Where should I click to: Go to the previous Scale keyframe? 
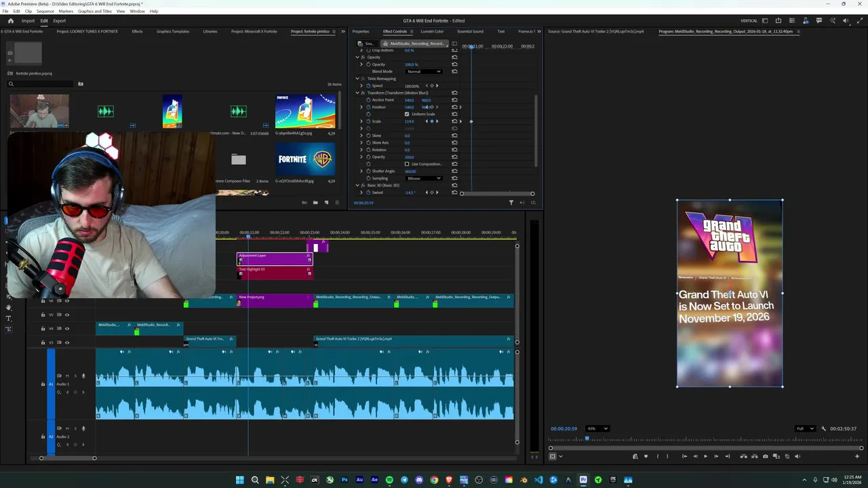(x=427, y=121)
